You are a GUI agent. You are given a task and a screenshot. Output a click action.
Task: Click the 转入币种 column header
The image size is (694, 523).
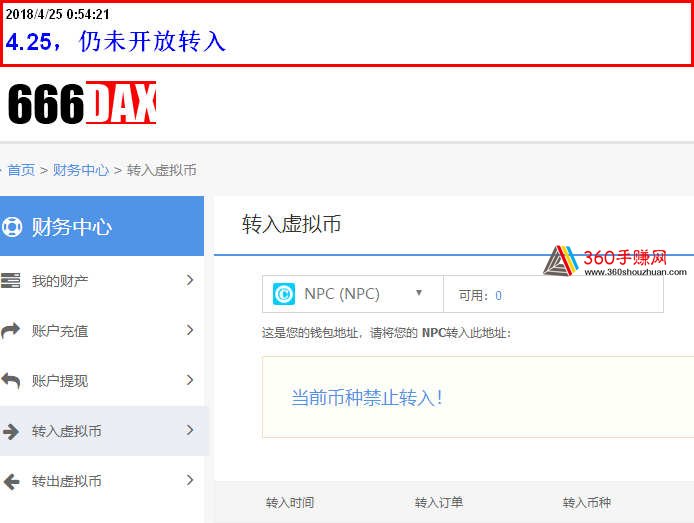pos(587,503)
